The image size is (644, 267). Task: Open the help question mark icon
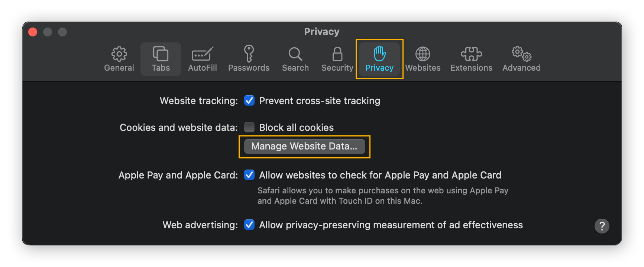(x=602, y=226)
